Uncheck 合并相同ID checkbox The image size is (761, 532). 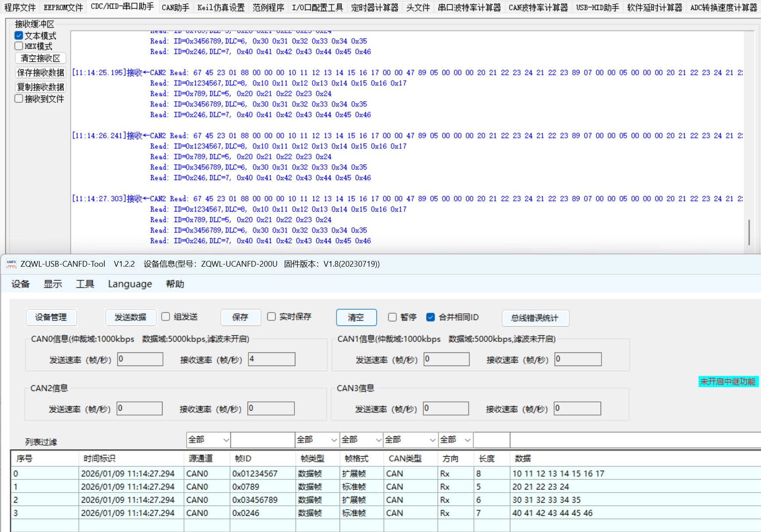pyautogui.click(x=431, y=317)
